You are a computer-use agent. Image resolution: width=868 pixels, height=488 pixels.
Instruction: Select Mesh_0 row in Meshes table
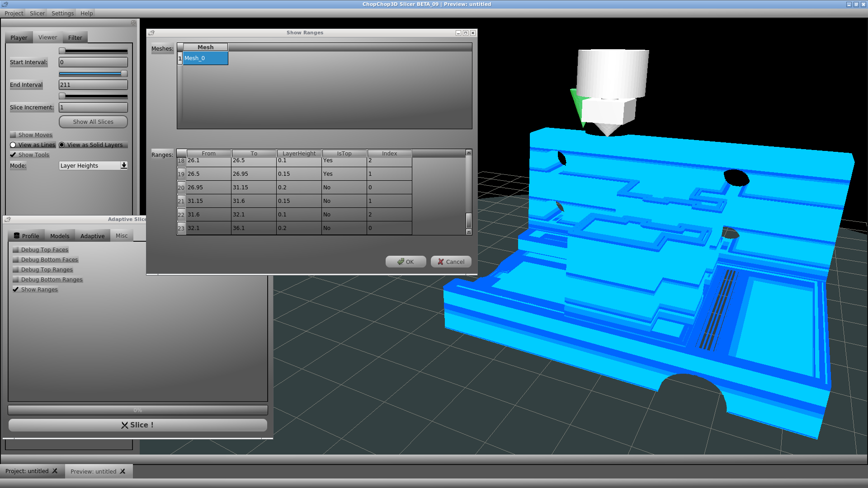coord(205,58)
